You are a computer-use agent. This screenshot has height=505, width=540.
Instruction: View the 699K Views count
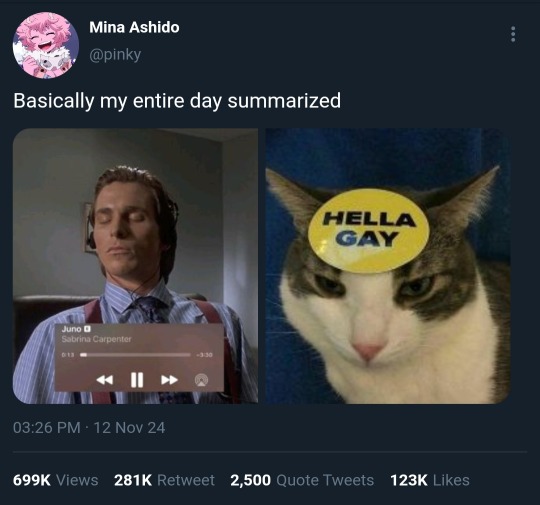(55, 480)
